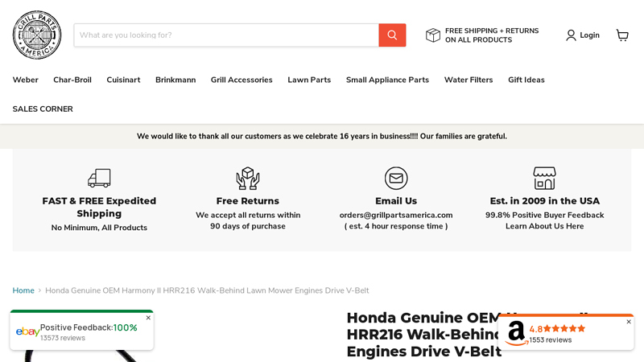The image size is (644, 362).
Task: Click the Login link text
Action: point(589,35)
